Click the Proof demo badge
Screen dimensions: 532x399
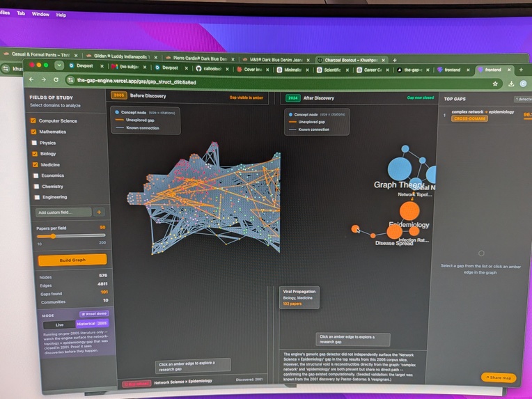coord(94,313)
